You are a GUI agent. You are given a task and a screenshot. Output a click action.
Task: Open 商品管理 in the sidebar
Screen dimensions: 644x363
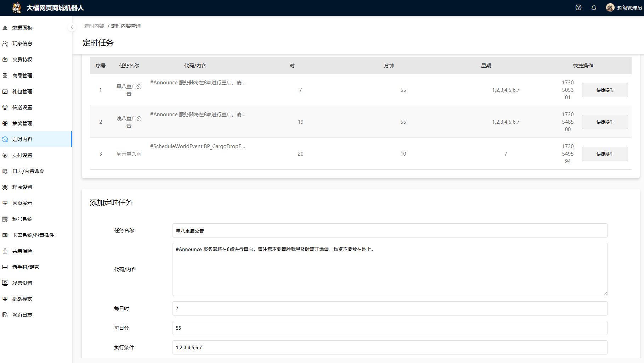point(22,76)
